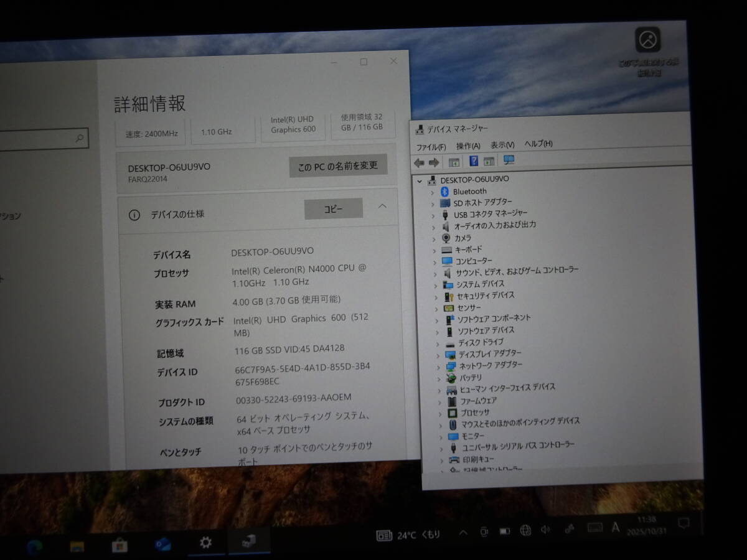Click the センサー icon in the tree
The width and height of the screenshot is (747, 560).
(x=449, y=308)
